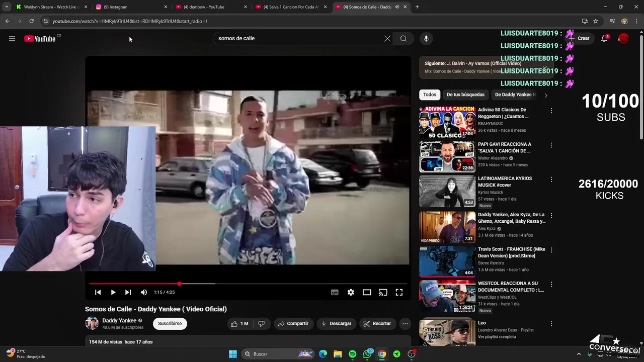Screen dimensions: 644x362
Task: Open a new browser tab
Action: [x=417, y=7]
